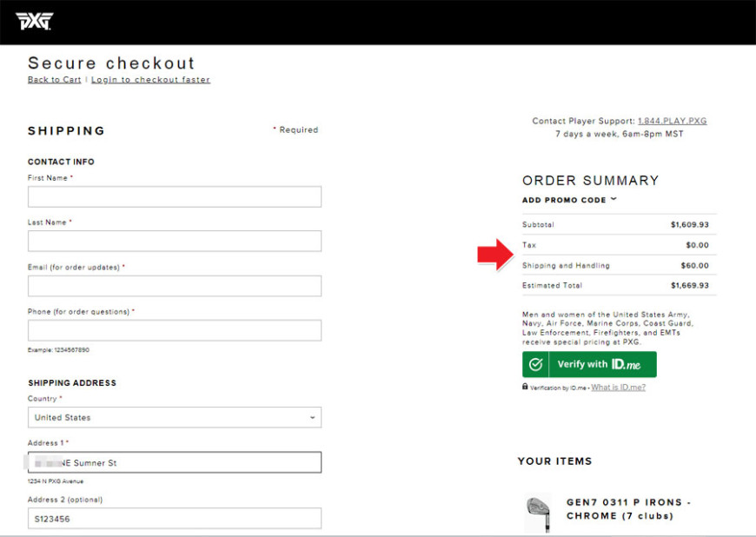This screenshot has height=537, width=756.
Task: Click the GEN7 0311 P Irons item title
Action: (x=629, y=509)
